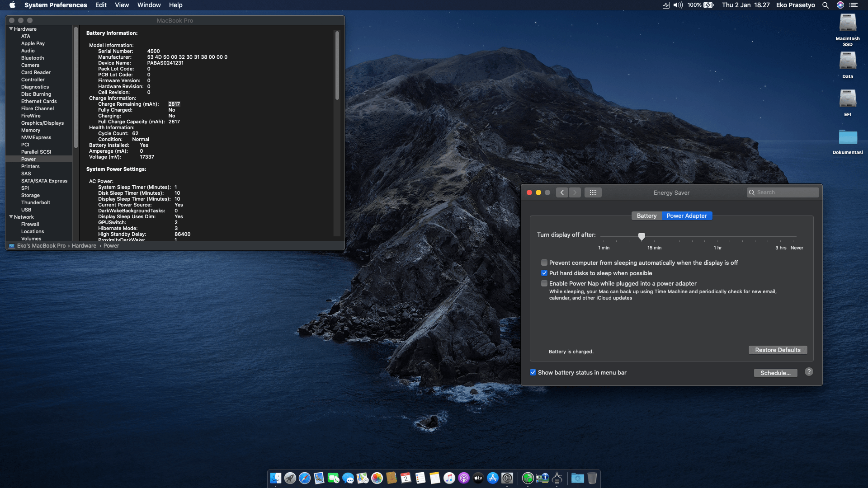868x488 pixels.
Task: Open the Edit menu
Action: pyautogui.click(x=101, y=5)
